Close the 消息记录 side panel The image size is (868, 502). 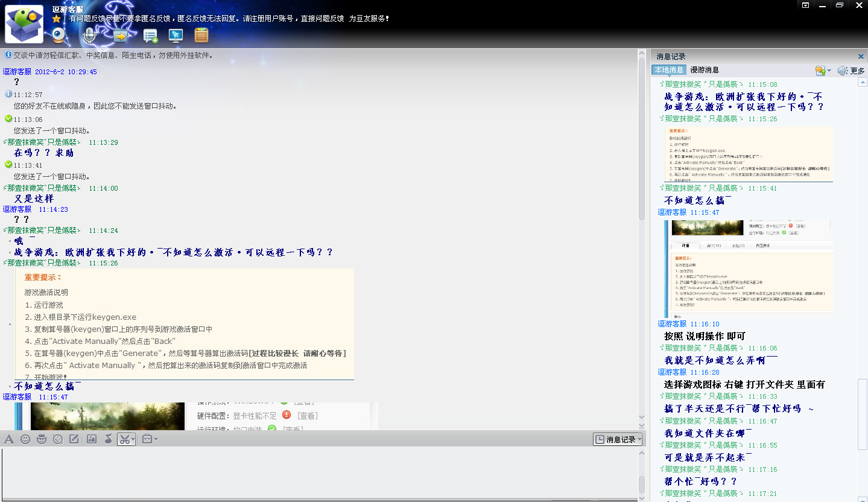click(860, 56)
